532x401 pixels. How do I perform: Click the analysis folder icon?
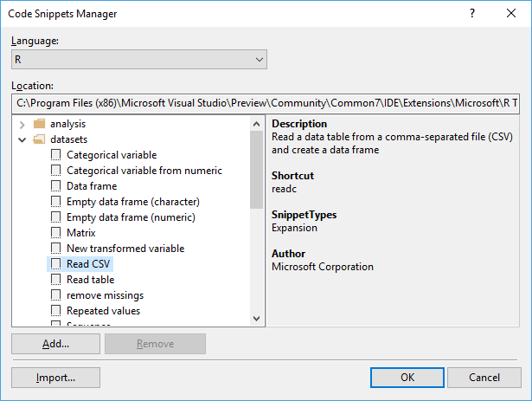tap(39, 124)
